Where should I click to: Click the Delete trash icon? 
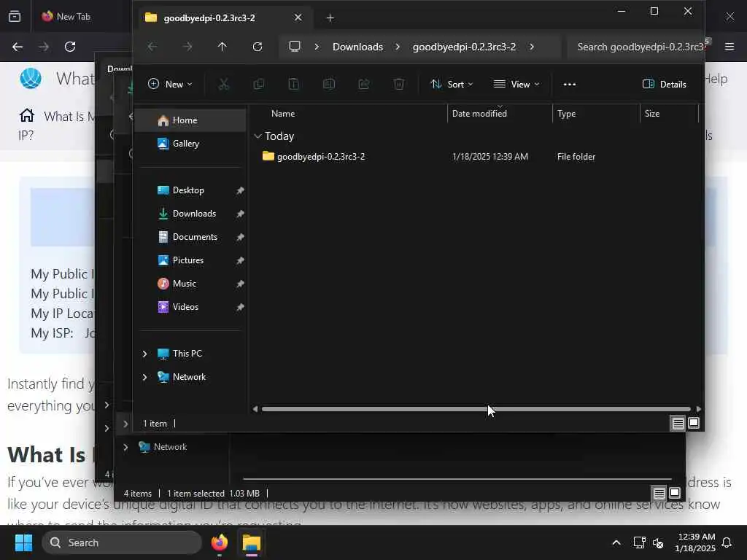(399, 85)
